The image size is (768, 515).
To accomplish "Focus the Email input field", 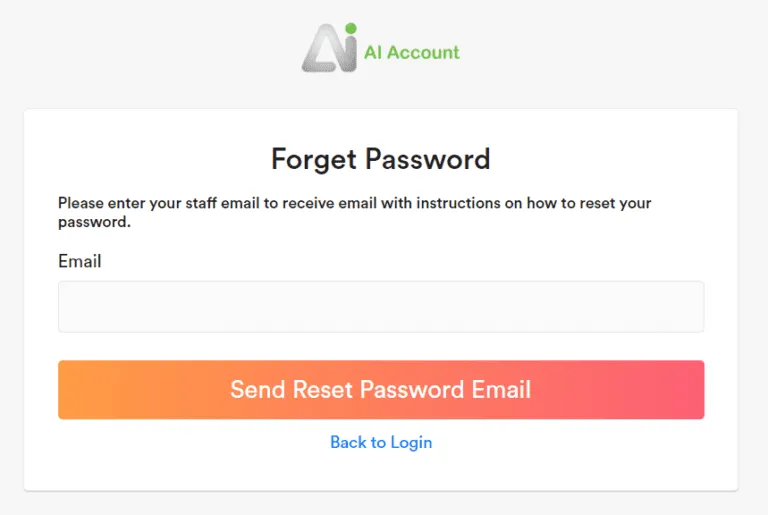I will pos(381,306).
